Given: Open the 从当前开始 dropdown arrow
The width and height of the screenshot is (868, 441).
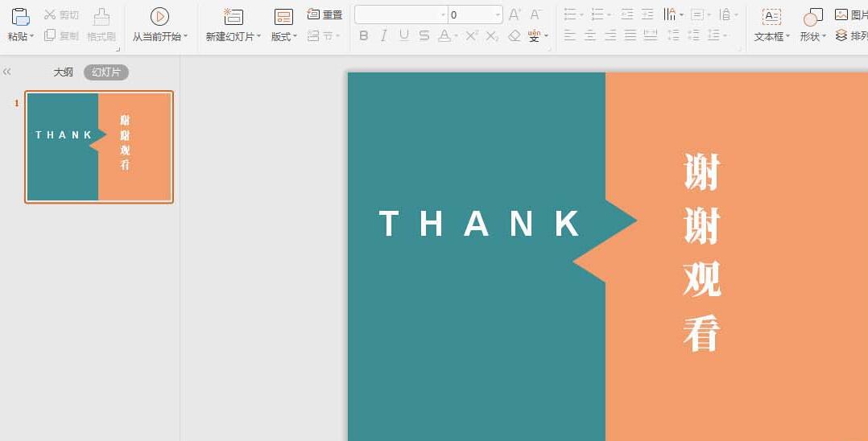Looking at the screenshot, I should click(x=185, y=36).
